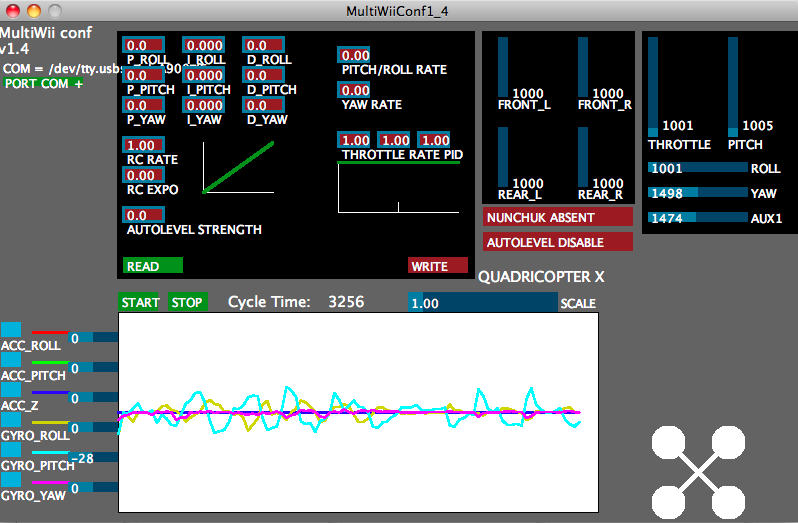Click the GYRO_YAW value slider showing 0
Viewport: 798px width, 523px height.
[x=93, y=487]
